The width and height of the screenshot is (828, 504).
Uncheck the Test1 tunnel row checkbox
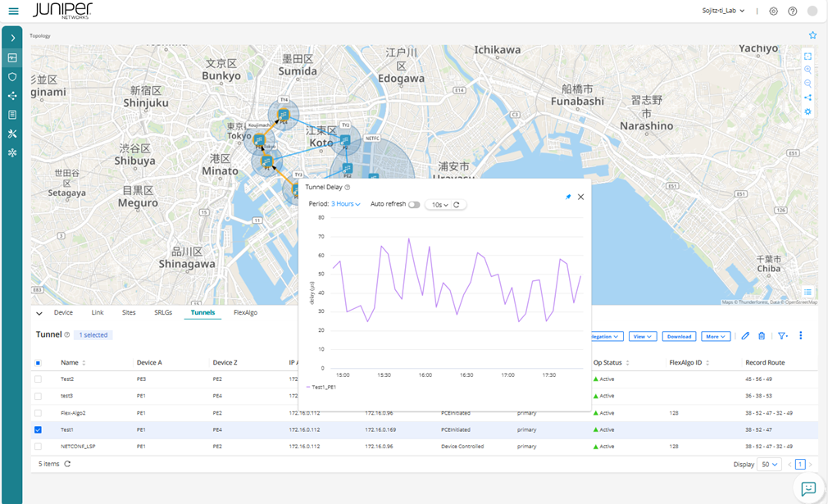click(x=38, y=429)
